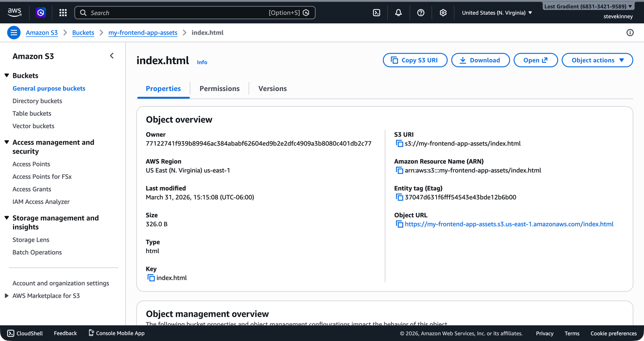644x341 pixels.
Task: Select Table buckets
Action: tap(32, 113)
